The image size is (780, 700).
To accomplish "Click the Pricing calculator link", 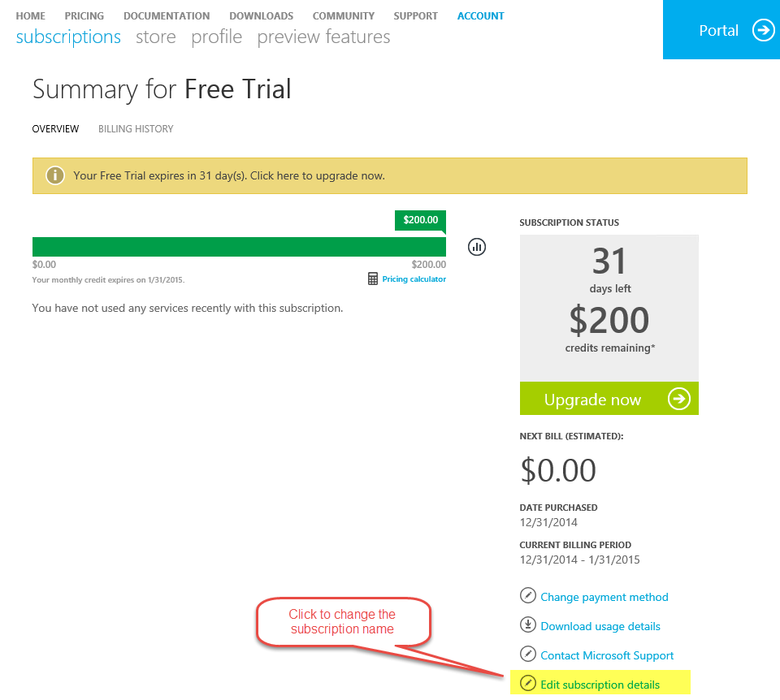I will pos(414,279).
